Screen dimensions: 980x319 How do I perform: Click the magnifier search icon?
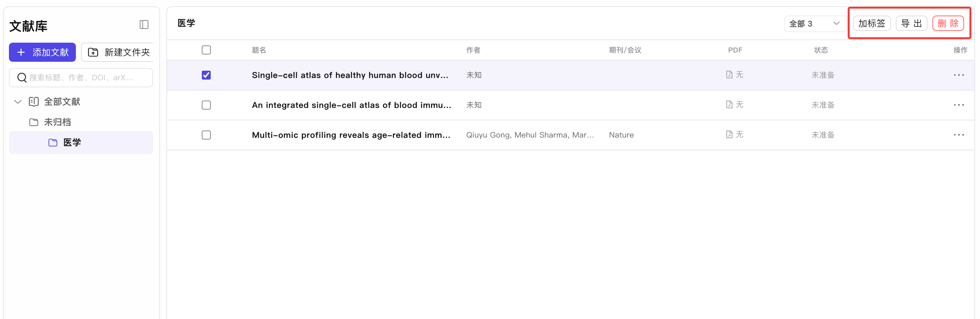coord(22,78)
